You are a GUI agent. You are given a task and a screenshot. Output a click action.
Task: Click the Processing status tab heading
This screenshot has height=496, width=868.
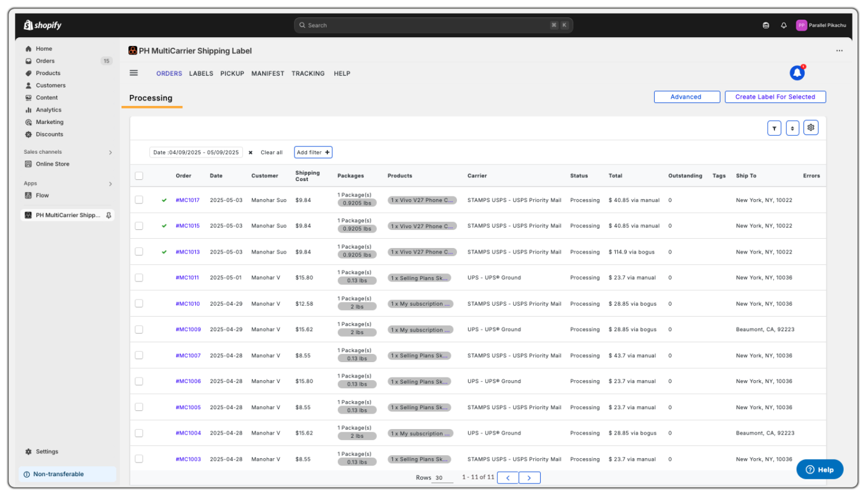coord(151,98)
